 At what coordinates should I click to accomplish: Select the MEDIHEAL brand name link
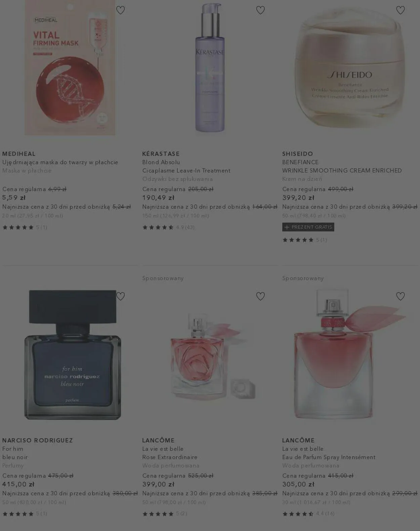click(19, 154)
